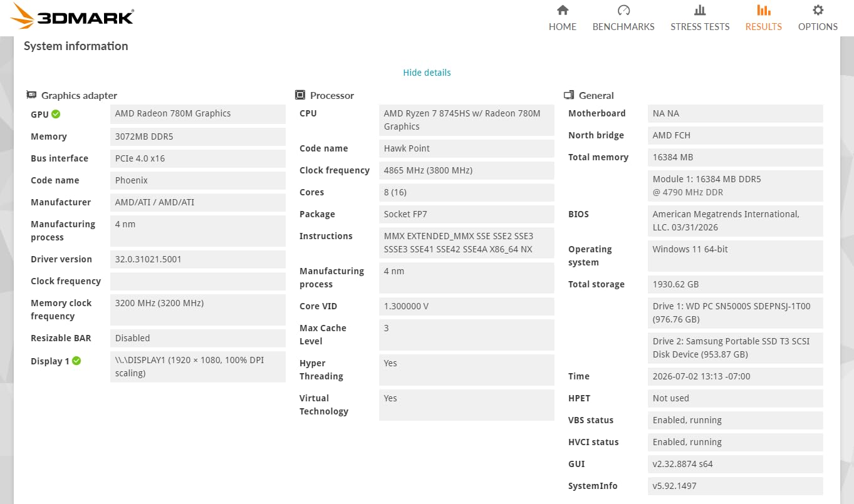Select the GPU value AMD Radeon 780M Graphics
Screen dimensions: 854x504
point(198,114)
